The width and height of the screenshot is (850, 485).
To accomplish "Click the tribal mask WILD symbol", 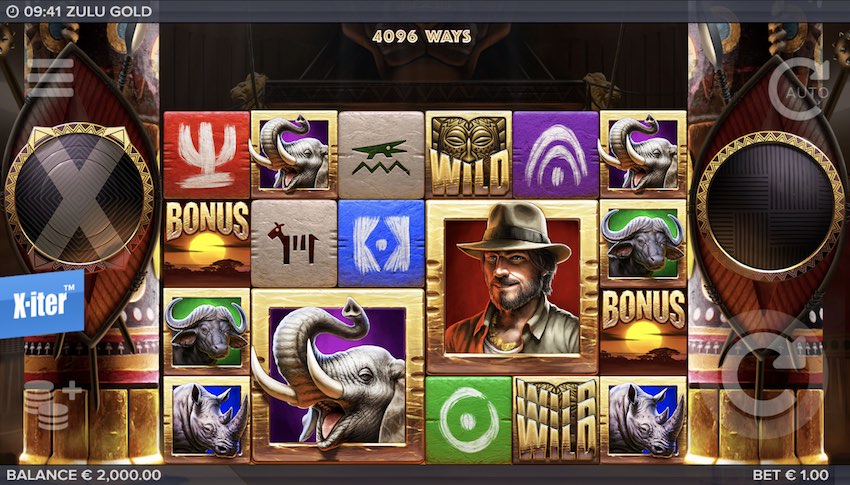I will [468, 154].
